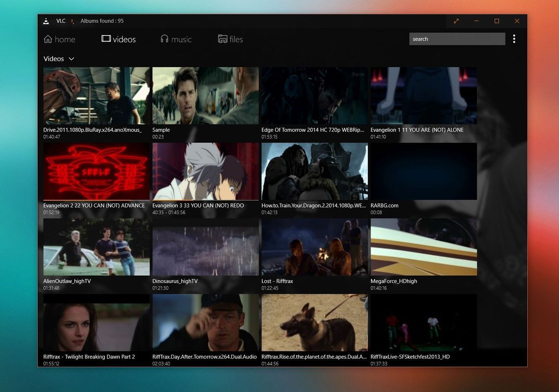Screen dimensions: 559x392
Task: Play Rifftrax - Twilight Breaking Dawn Part 2
Action: [x=96, y=322]
